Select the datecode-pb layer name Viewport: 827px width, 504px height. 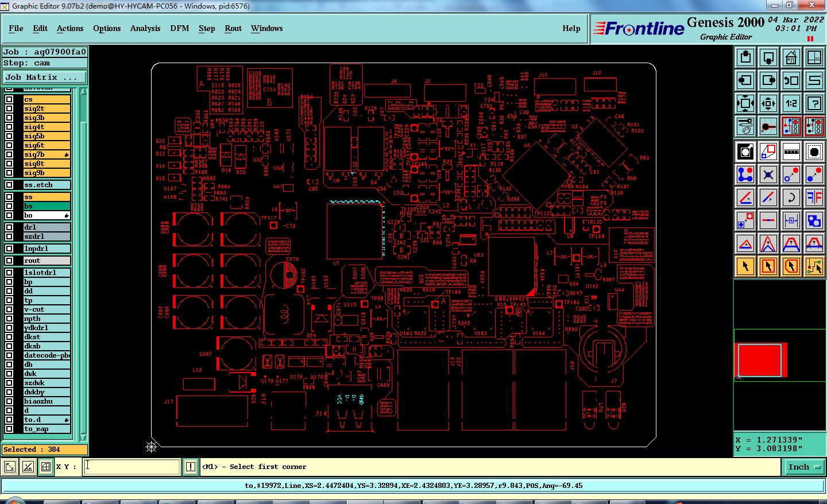pos(47,355)
